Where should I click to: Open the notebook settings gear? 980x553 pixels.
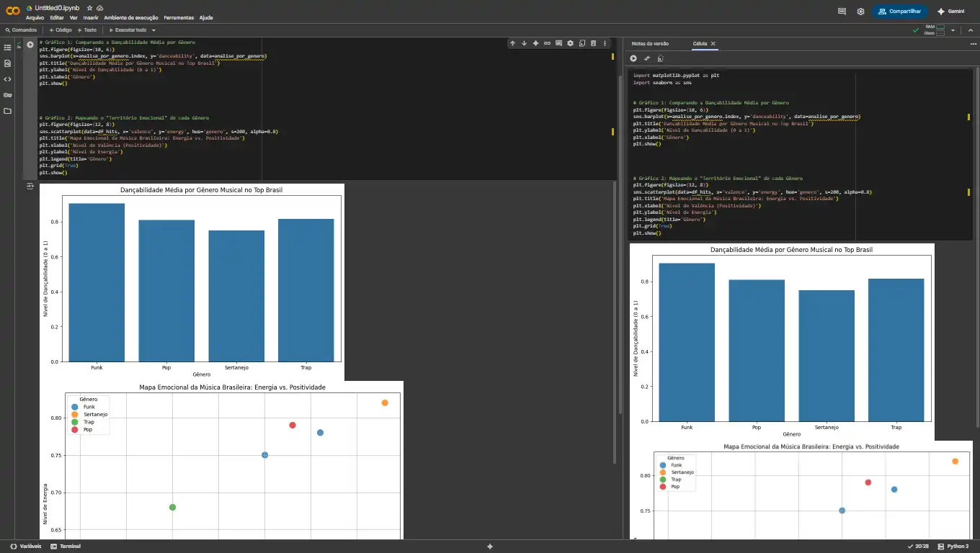pos(860,12)
